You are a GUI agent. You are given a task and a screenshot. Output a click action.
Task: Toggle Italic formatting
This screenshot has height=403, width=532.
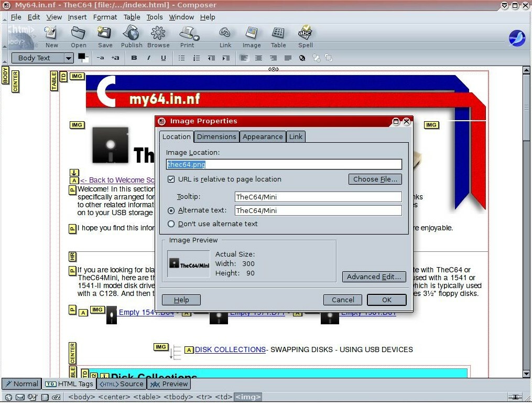tap(149, 58)
